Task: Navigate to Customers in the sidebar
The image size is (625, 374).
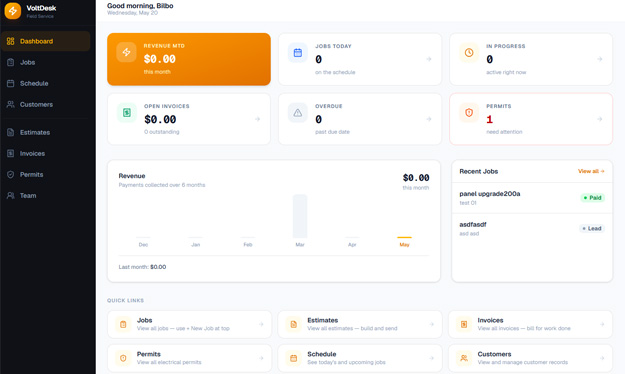Action: click(x=45, y=104)
